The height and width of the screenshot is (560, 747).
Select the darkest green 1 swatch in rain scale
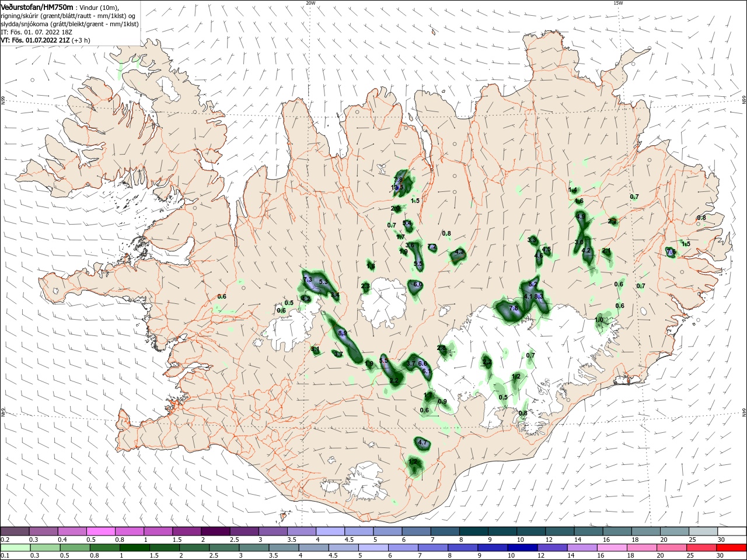135,548
